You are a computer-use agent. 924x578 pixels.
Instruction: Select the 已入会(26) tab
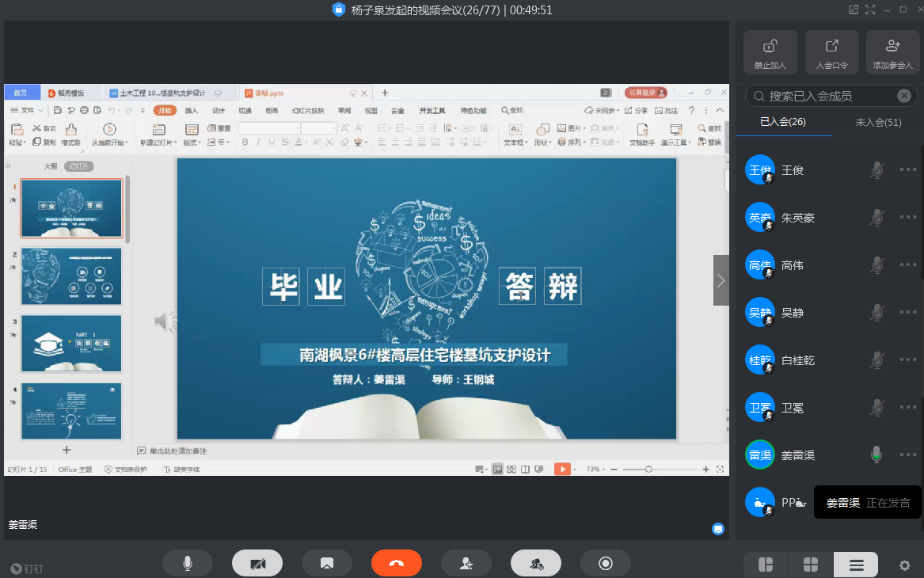point(782,122)
